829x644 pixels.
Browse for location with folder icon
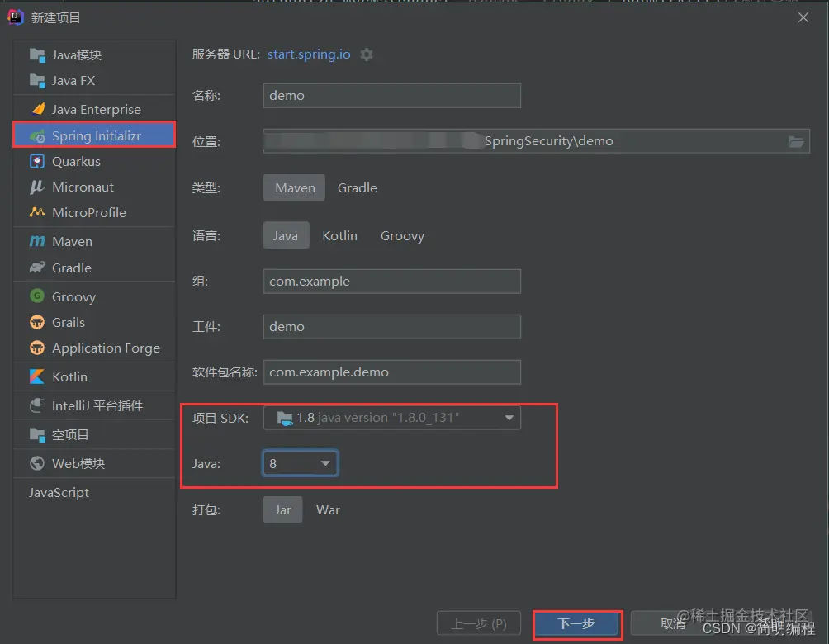tap(796, 141)
